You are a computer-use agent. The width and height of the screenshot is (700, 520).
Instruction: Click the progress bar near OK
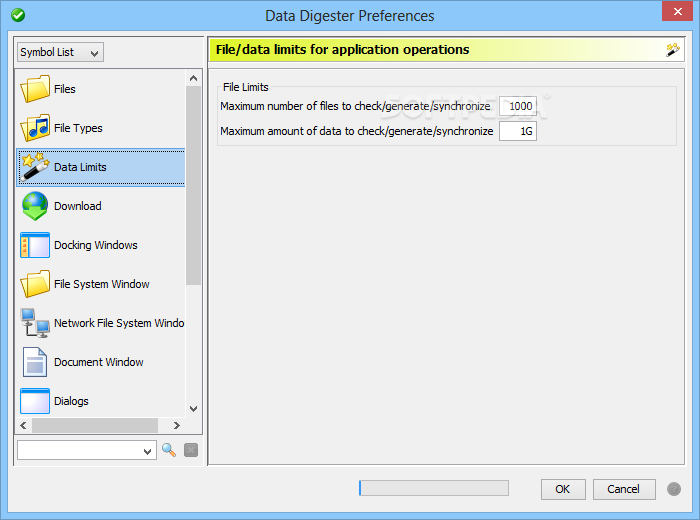click(434, 488)
